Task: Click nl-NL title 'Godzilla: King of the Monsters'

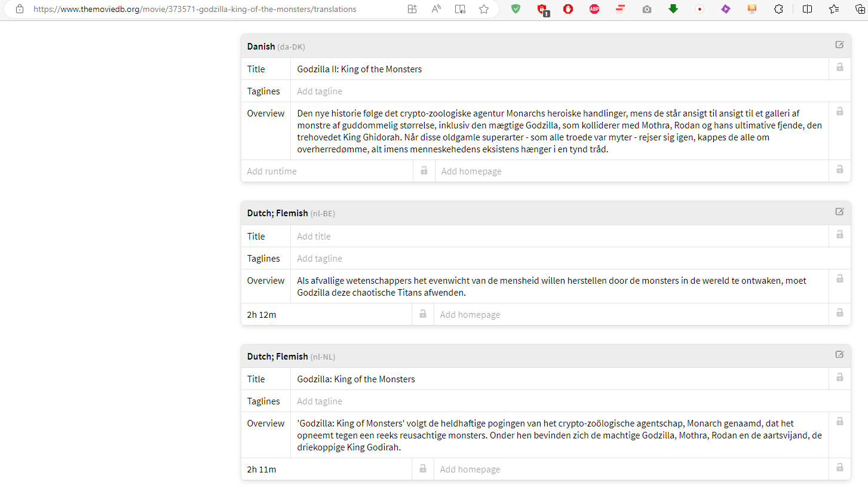Action: click(x=356, y=379)
